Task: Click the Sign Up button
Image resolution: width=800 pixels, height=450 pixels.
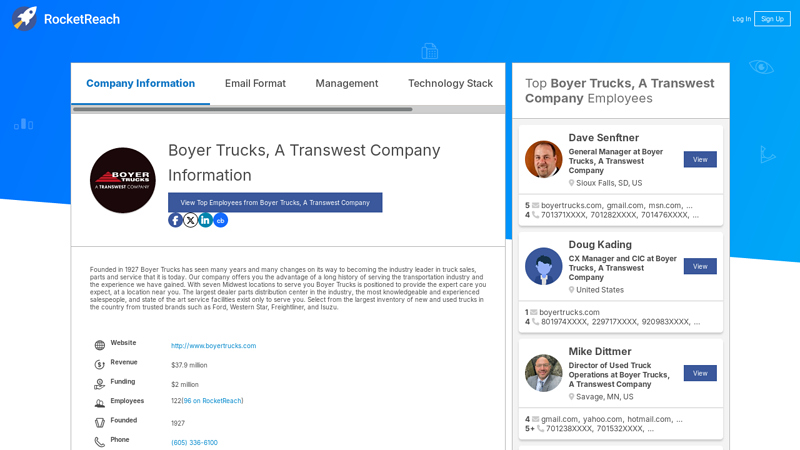Action: pos(772,19)
